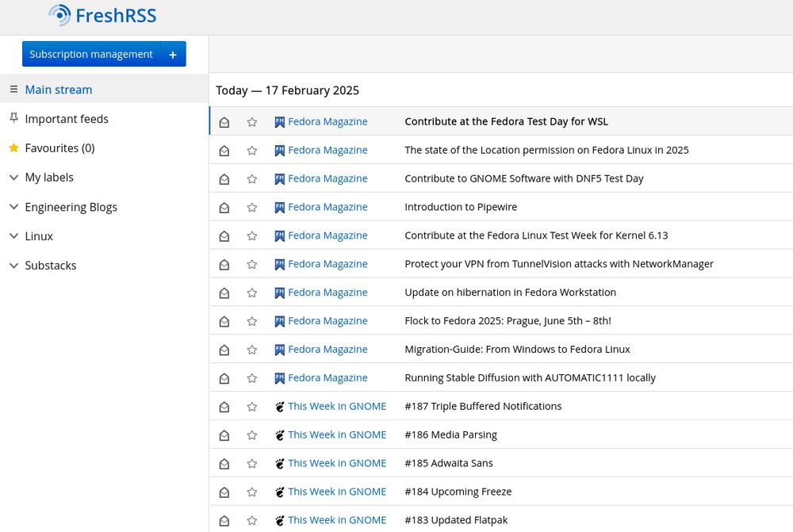Open Fedora Magazine feed link in 'Introduction to Pipewire' row

pos(328,207)
